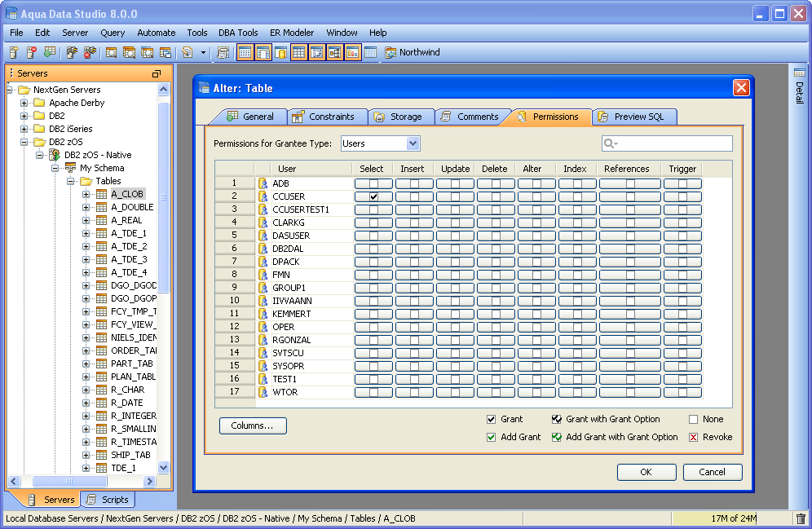This screenshot has width=812, height=529.
Task: Click the Northwind folder icon in toolbar
Action: [x=391, y=52]
